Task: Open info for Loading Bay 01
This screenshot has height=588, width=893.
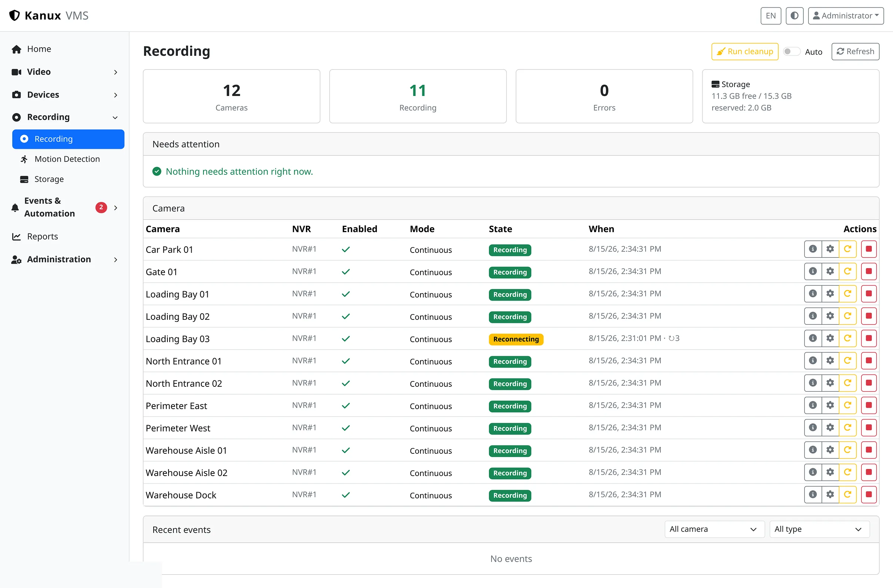Action: click(x=813, y=293)
